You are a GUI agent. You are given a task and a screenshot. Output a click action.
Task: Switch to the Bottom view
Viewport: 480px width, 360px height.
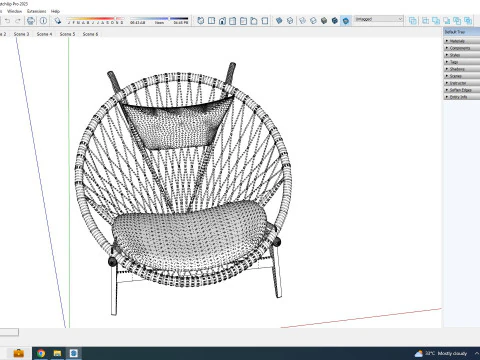265,21
